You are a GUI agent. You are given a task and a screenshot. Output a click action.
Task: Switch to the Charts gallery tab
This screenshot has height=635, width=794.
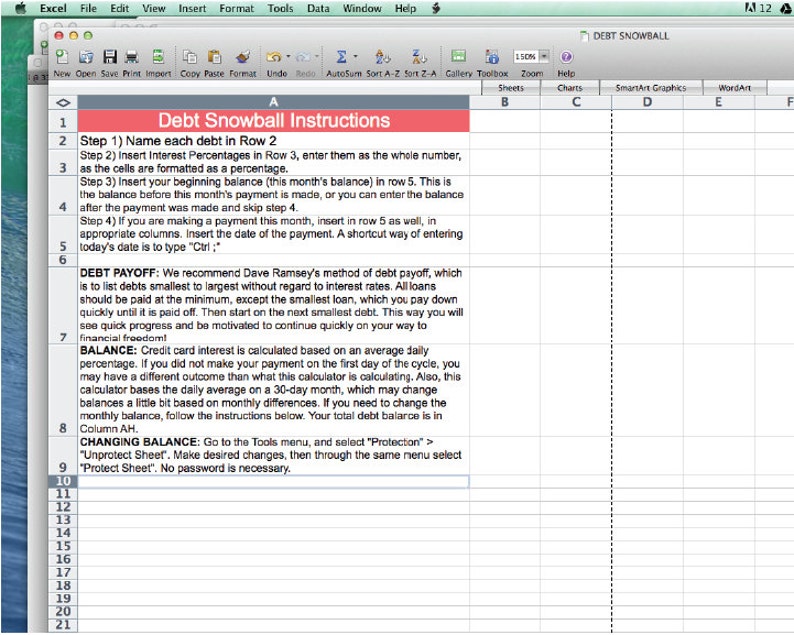point(570,88)
